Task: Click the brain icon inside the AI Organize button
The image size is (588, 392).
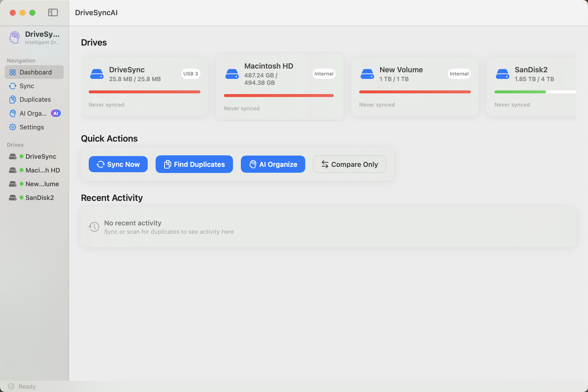Action: click(253, 164)
